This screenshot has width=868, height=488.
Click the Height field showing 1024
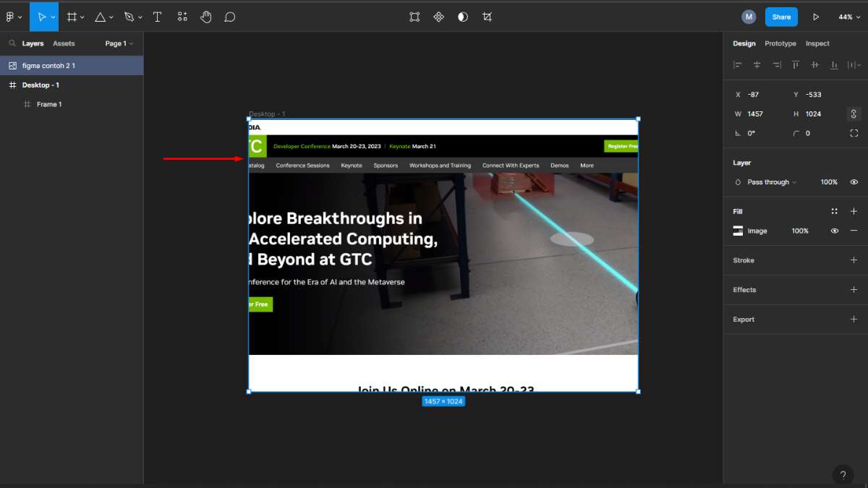[x=817, y=114]
